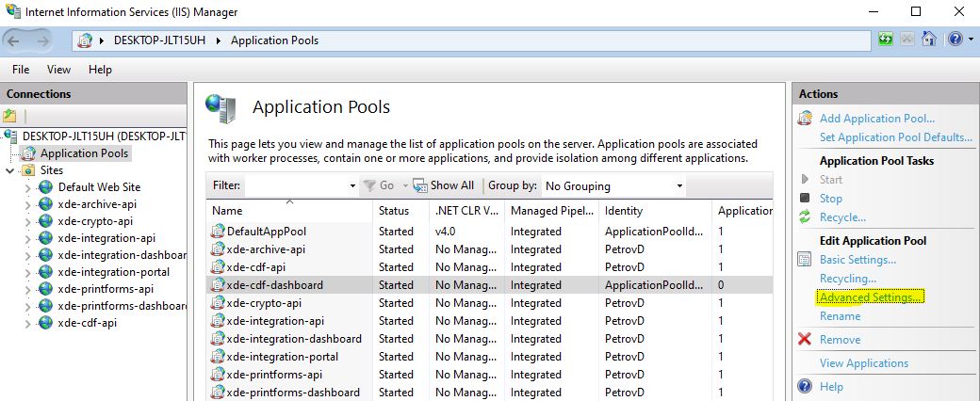The height and width of the screenshot is (401, 980).
Task: Select the xde-printforms-dashboard site tree item
Action: [x=122, y=306]
